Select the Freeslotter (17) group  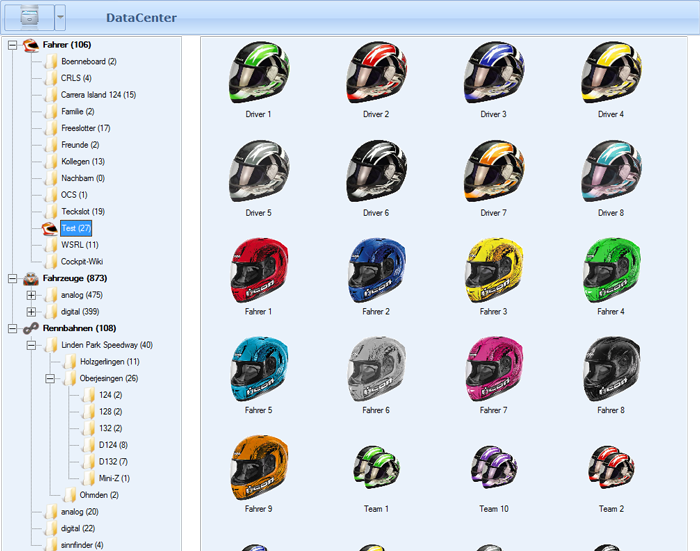click(x=86, y=128)
